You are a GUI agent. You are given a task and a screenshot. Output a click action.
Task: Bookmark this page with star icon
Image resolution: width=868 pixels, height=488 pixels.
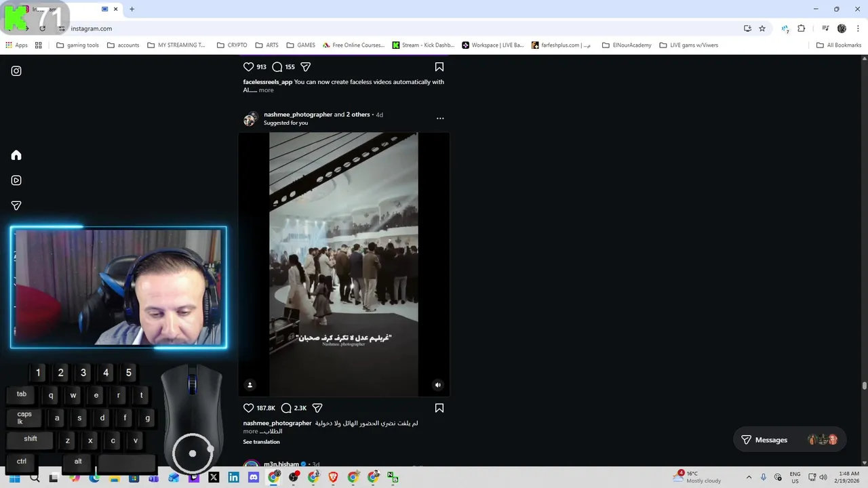click(762, 28)
